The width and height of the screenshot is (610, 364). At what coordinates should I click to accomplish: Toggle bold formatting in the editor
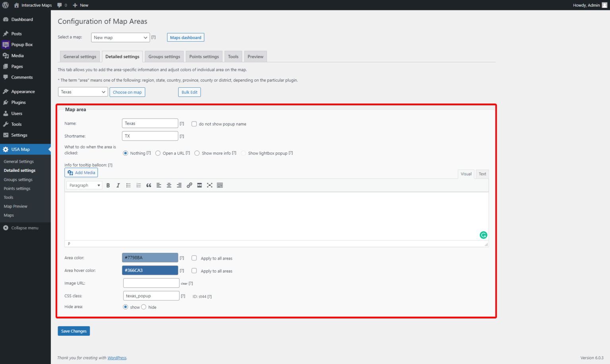(x=108, y=185)
